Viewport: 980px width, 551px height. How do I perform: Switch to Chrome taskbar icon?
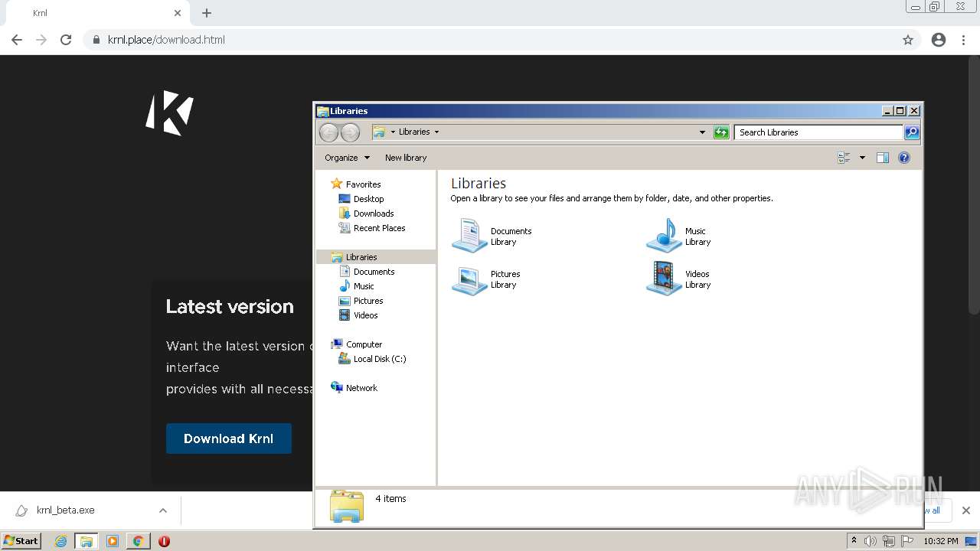(x=139, y=541)
